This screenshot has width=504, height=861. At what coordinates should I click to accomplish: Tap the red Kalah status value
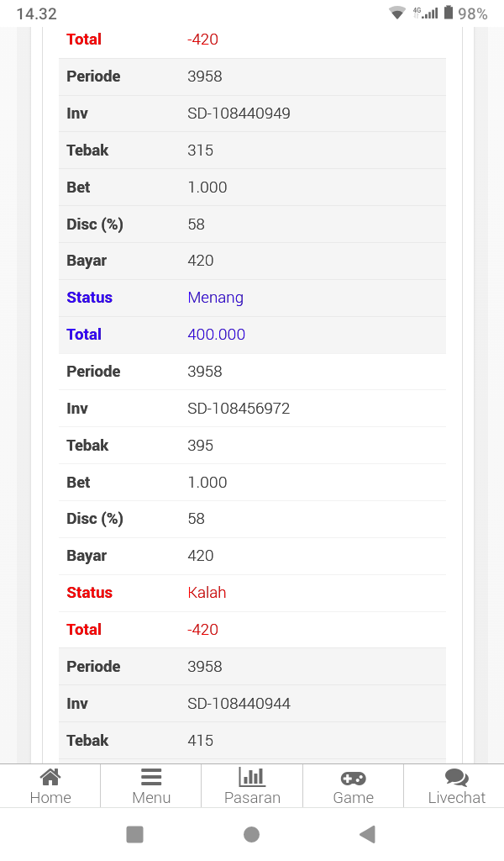pyautogui.click(x=207, y=593)
